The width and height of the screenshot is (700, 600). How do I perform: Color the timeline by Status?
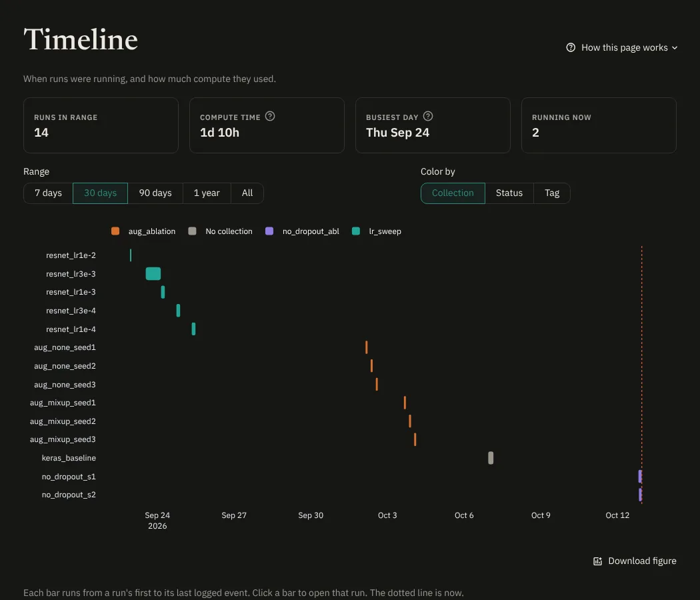[509, 193]
